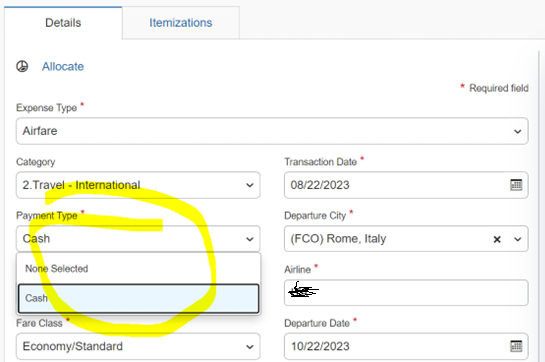Choose Cash in payment type list
545x362 pixels.
[x=138, y=298]
